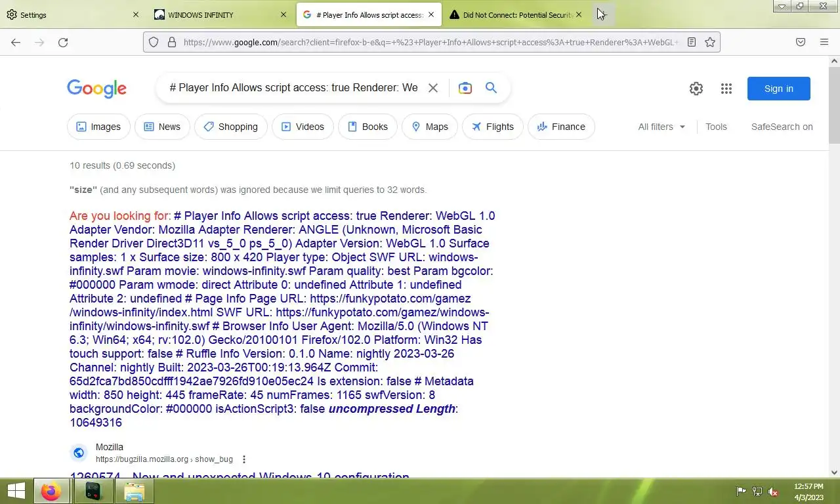Filter results by News
Screen dimensions: 840x504
tap(162, 127)
